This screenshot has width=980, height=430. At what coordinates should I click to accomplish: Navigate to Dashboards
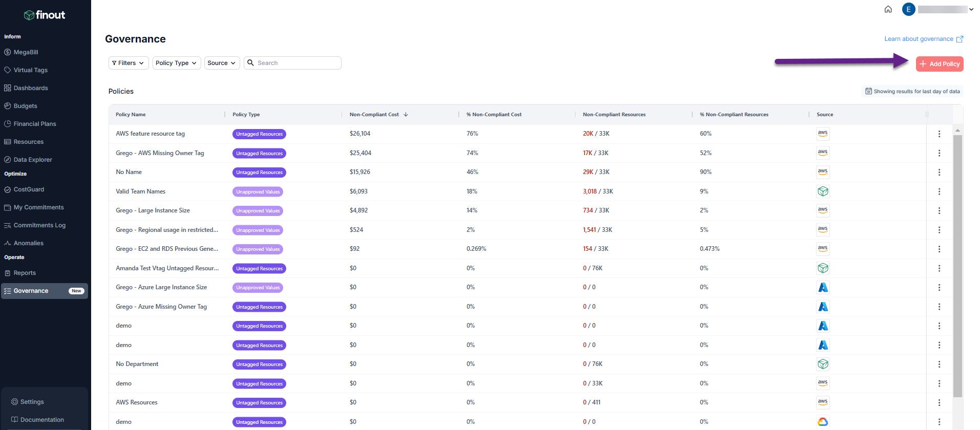click(x=31, y=88)
